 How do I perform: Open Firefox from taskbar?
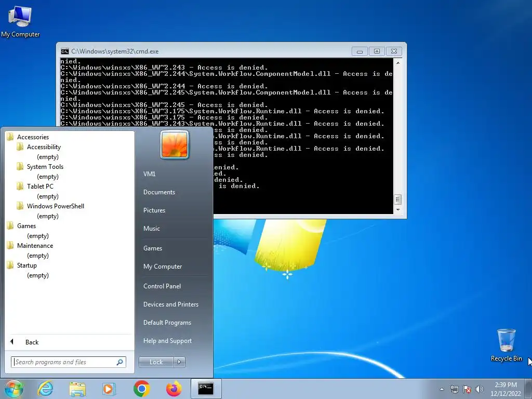[174, 389]
